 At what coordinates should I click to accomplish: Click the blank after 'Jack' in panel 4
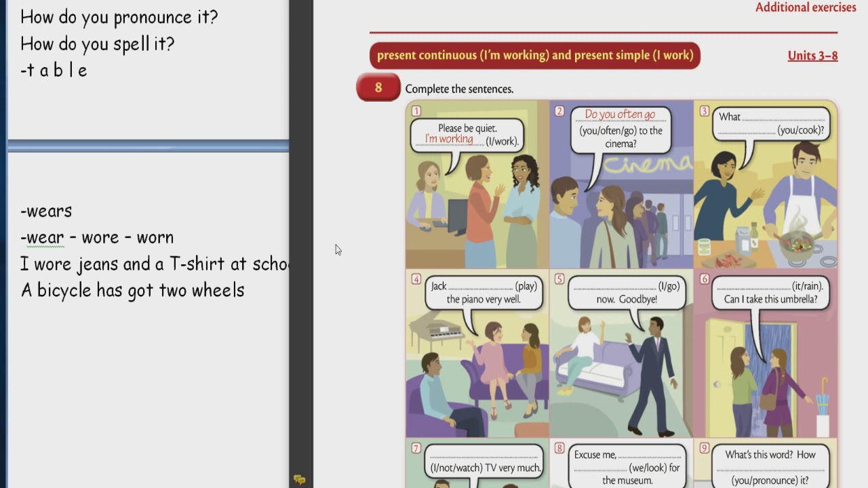point(481,288)
